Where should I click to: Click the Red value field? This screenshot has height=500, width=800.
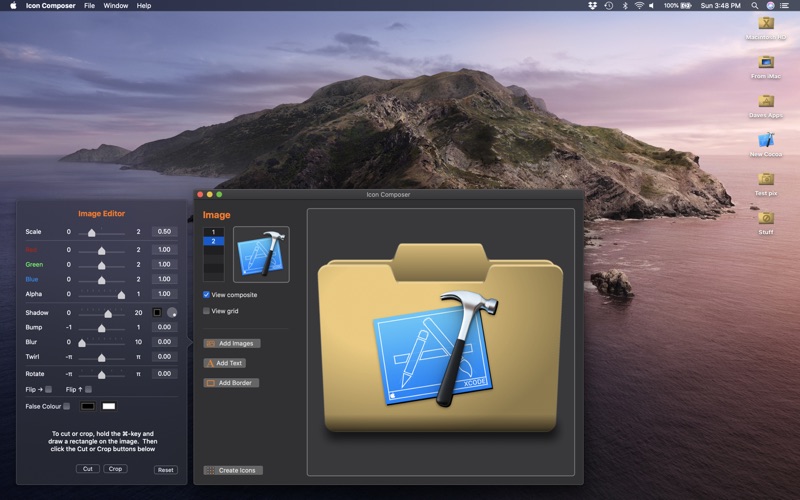pyautogui.click(x=164, y=249)
